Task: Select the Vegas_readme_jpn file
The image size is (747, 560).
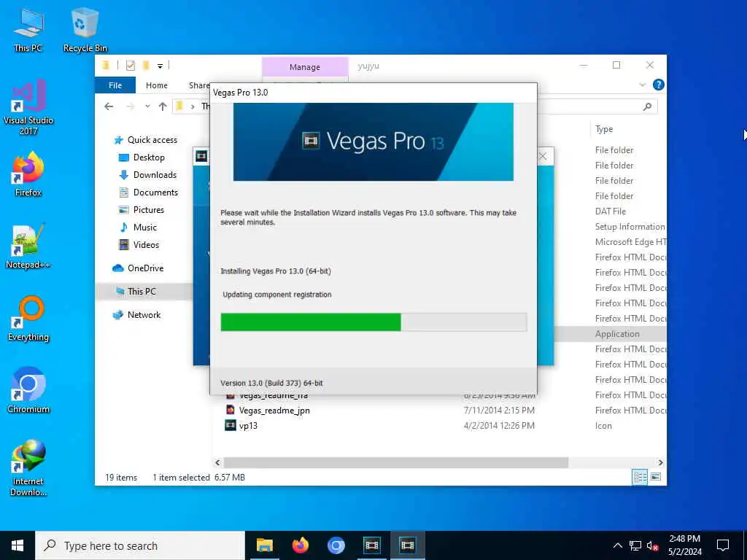Action: pyautogui.click(x=274, y=411)
